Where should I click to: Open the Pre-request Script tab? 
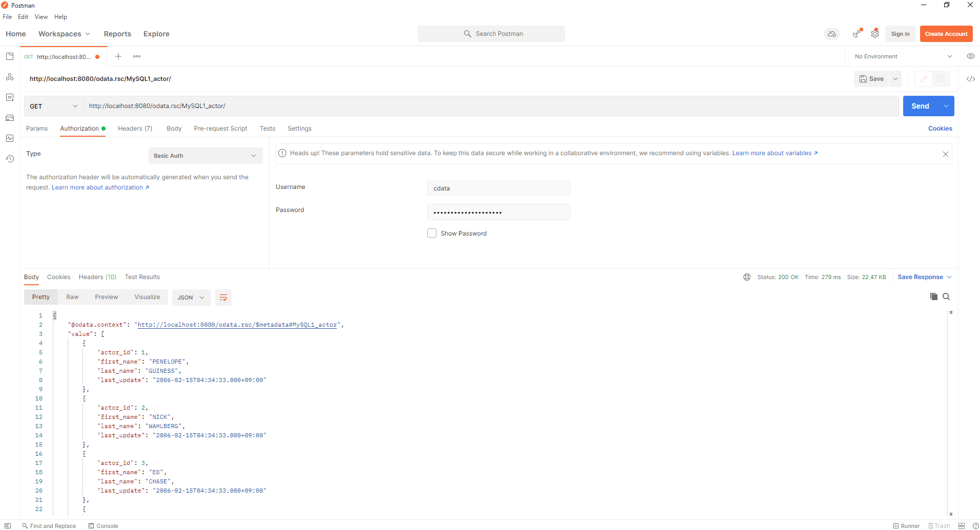click(x=220, y=129)
